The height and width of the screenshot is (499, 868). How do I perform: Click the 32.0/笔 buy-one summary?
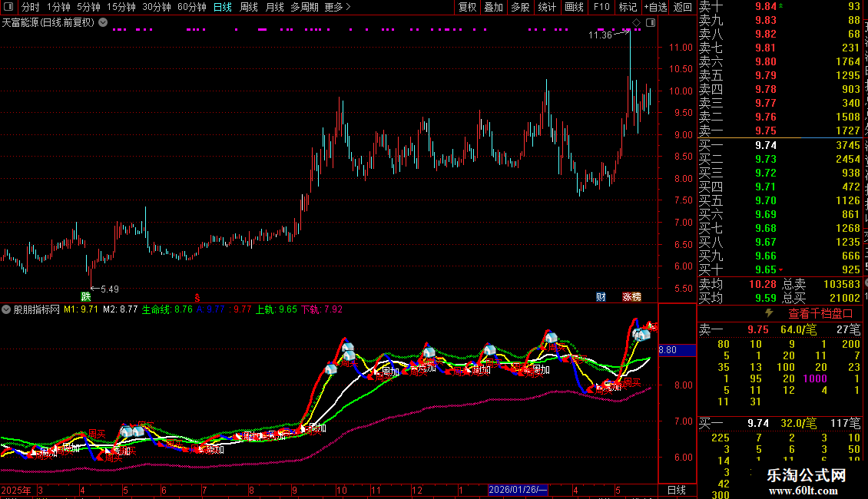(798, 424)
